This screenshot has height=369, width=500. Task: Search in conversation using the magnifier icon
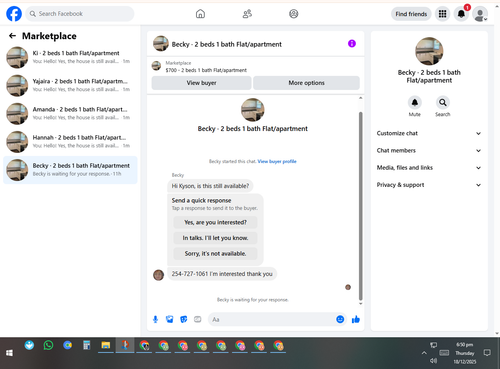tap(443, 102)
